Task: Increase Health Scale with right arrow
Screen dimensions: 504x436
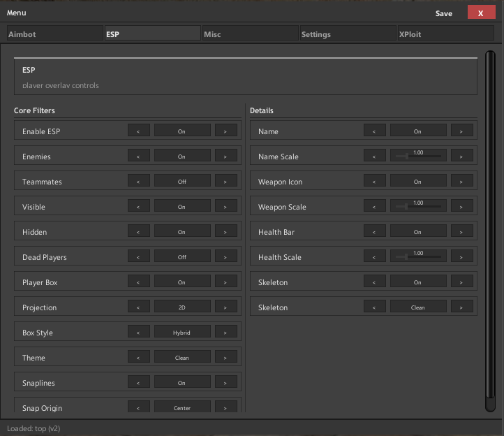Action: 462,256
